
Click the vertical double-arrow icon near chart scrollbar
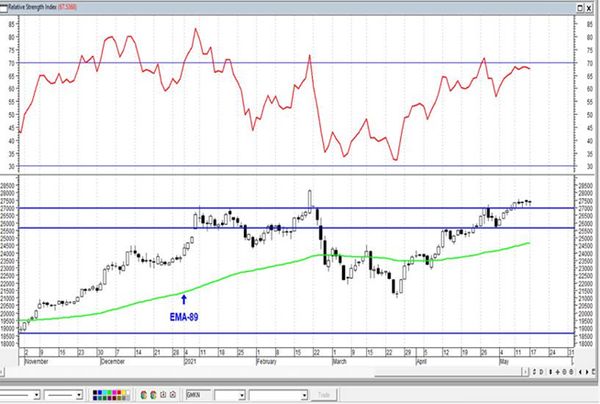[x=551, y=372]
